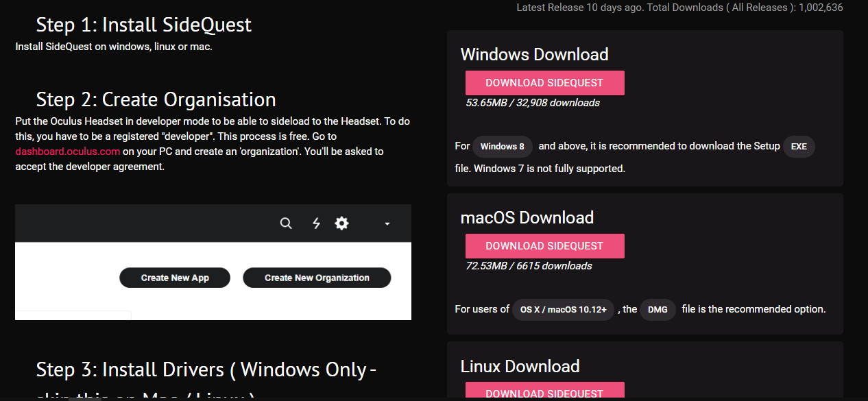Open the dashboard.oculus.com link
Image resolution: width=868 pixels, height=401 pixels.
click(x=68, y=151)
